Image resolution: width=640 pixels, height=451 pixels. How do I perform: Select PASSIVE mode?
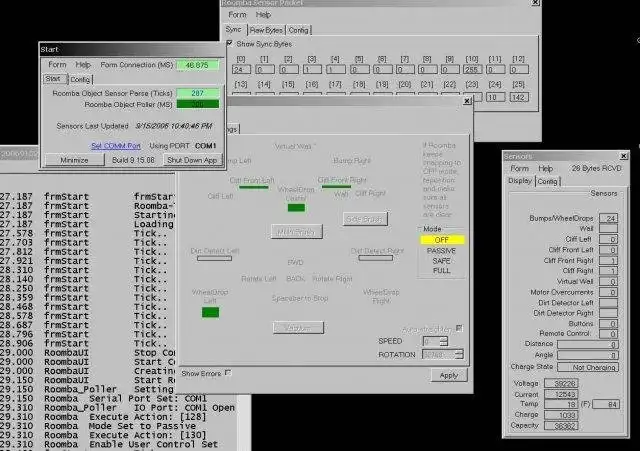441,251
